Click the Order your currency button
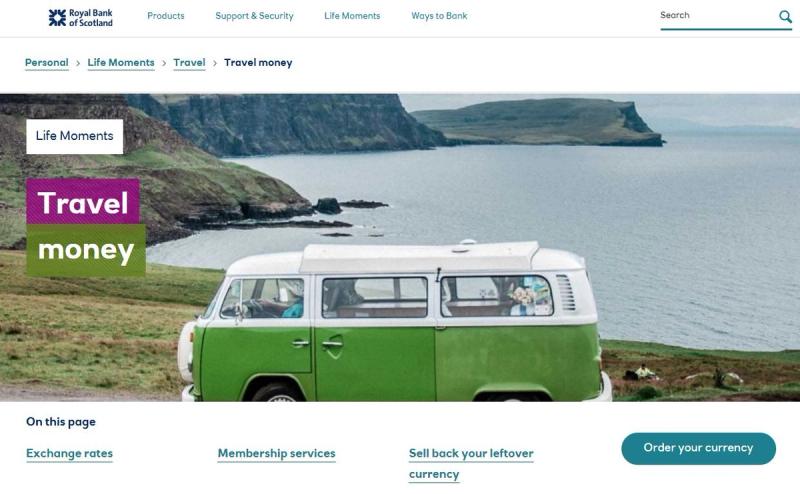 pyautogui.click(x=698, y=448)
